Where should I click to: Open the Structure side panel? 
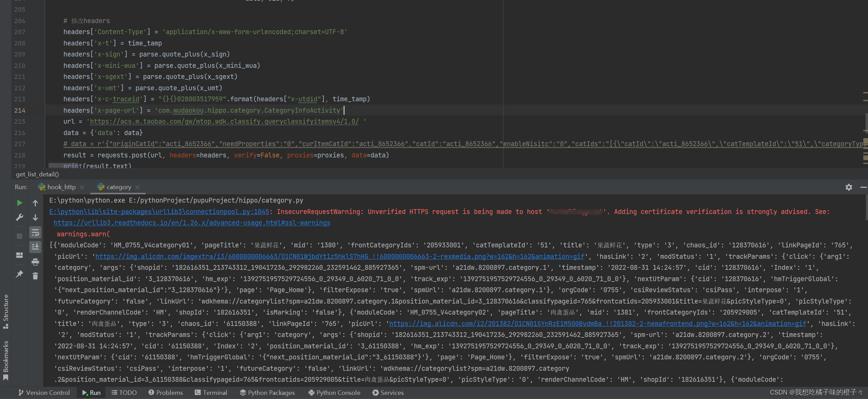click(6, 311)
